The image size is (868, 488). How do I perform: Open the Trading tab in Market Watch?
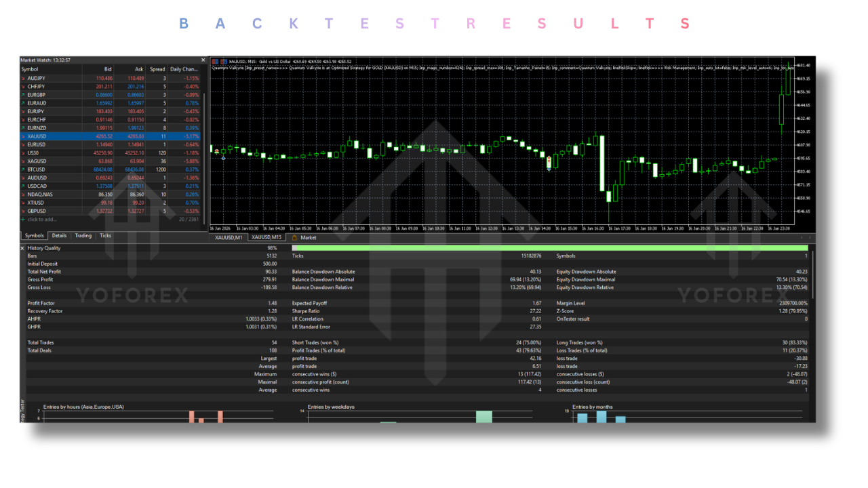pyautogui.click(x=83, y=236)
